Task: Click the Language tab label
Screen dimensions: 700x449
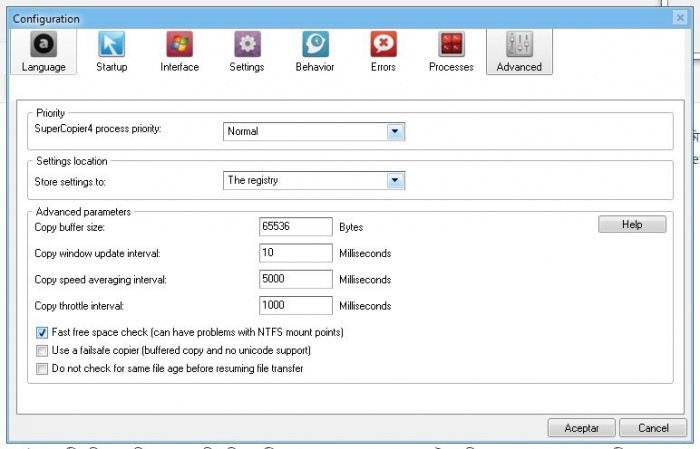Action: point(43,67)
